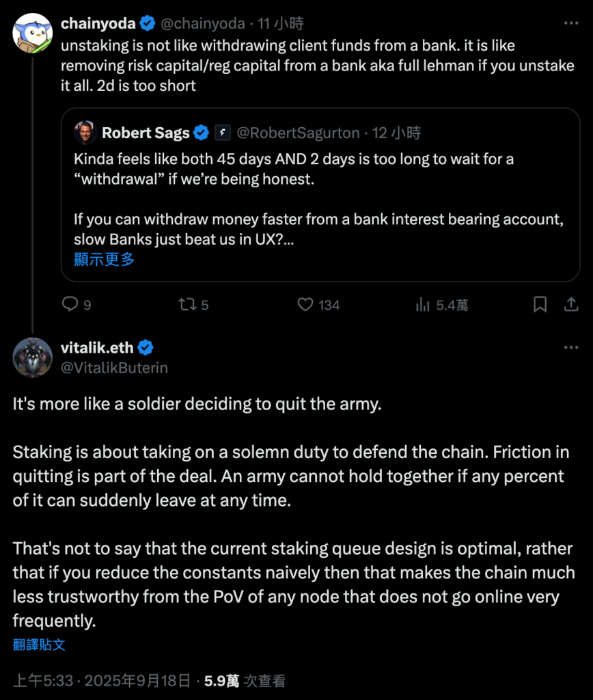Image resolution: width=593 pixels, height=700 pixels.
Task: Open the @VitalikButerin handle link
Action: (x=114, y=367)
